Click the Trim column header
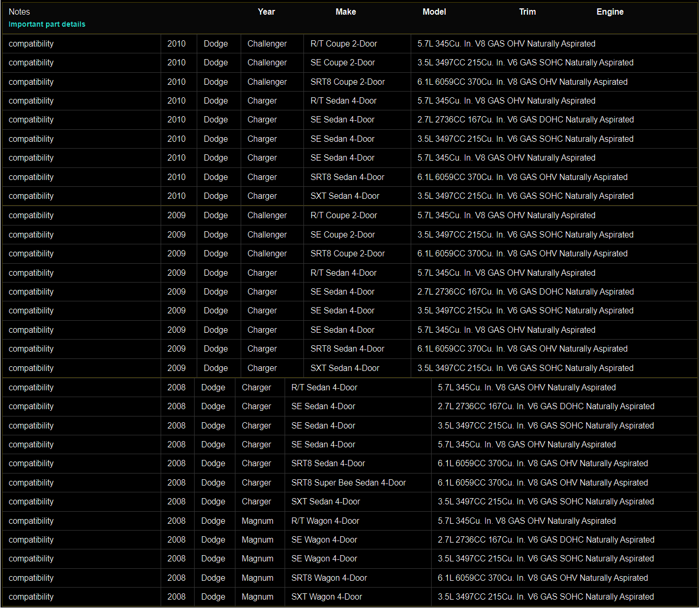 [x=527, y=12]
